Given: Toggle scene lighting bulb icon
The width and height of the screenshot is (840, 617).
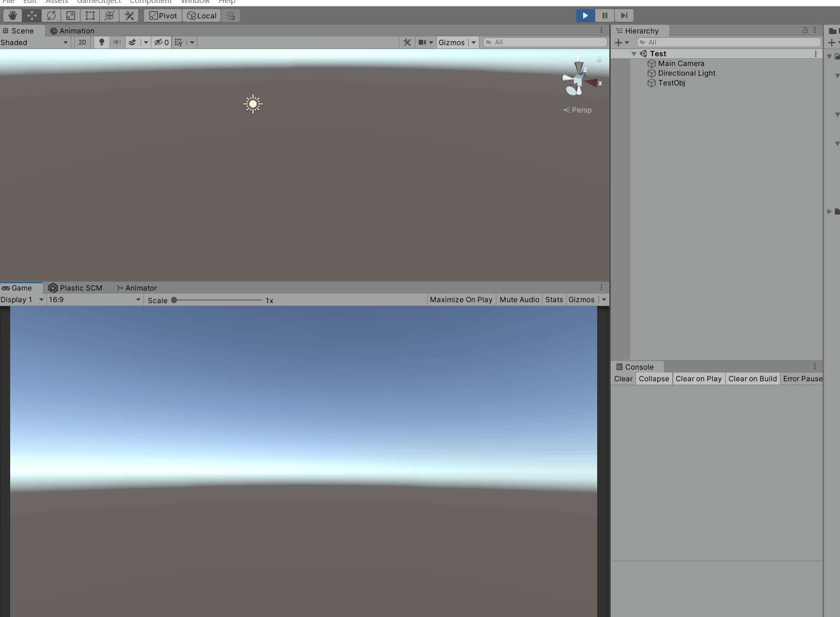Looking at the screenshot, I should [101, 42].
